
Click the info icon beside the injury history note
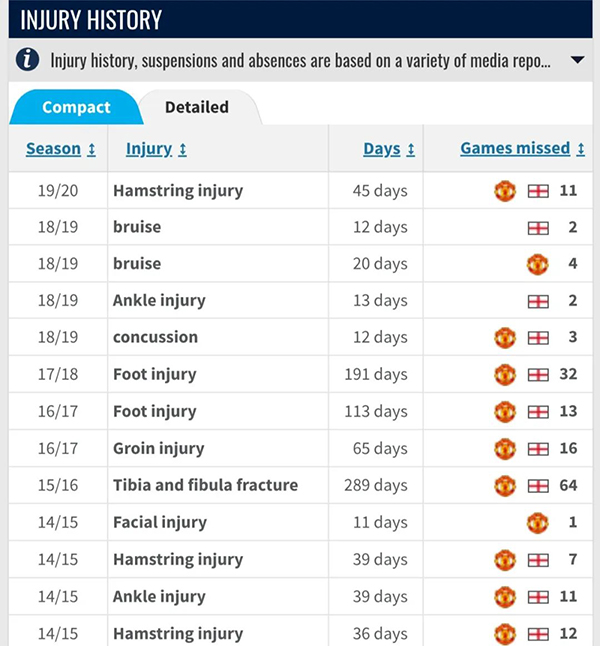tap(28, 60)
